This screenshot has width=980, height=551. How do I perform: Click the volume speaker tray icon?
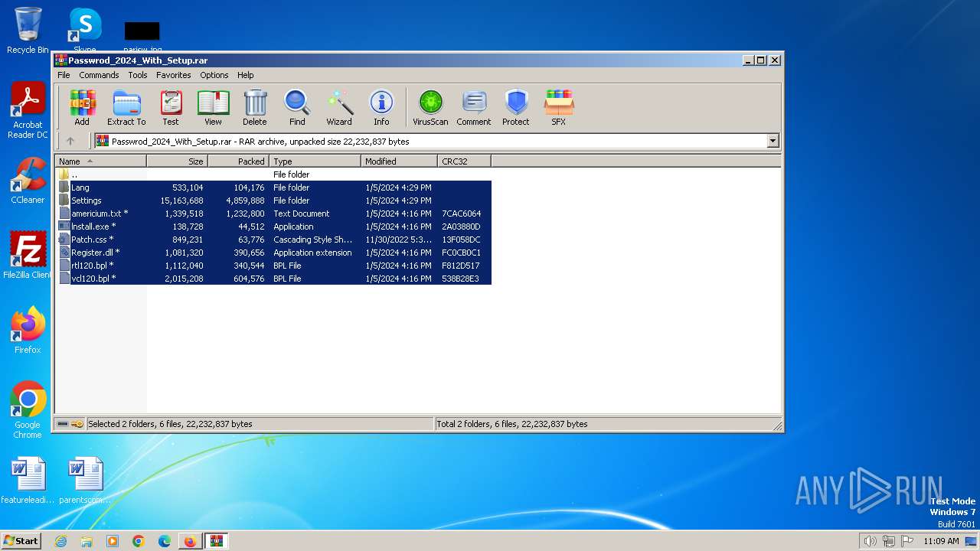point(870,541)
